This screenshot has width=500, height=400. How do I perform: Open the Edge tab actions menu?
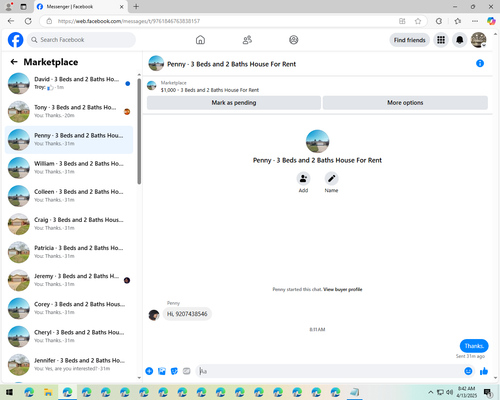tap(23, 7)
